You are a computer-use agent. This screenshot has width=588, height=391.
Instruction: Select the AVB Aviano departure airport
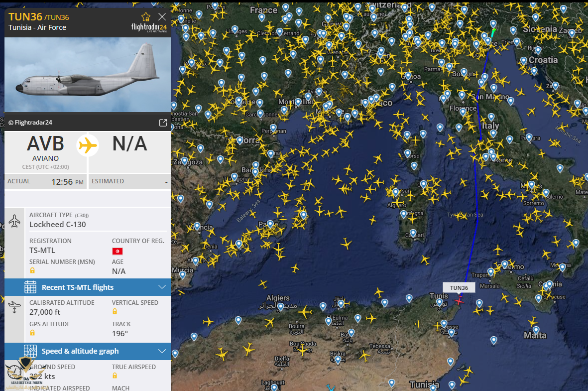point(45,148)
